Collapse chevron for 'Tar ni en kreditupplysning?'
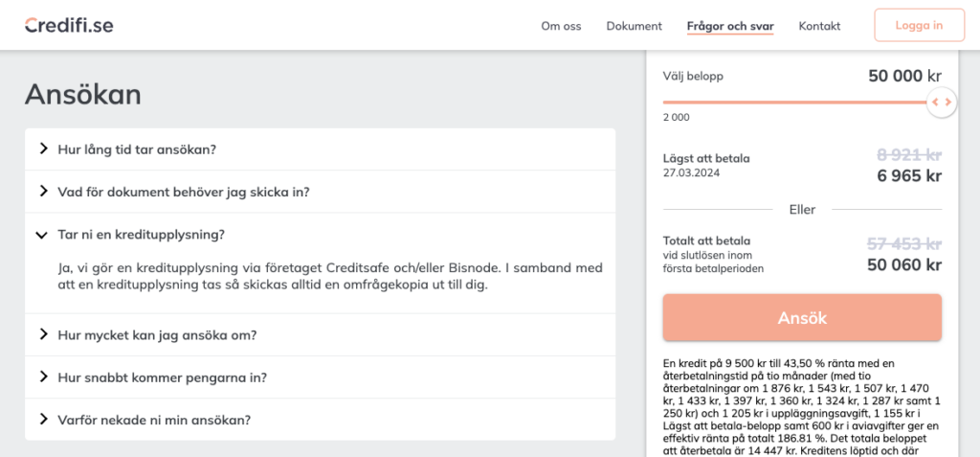 pos(42,234)
